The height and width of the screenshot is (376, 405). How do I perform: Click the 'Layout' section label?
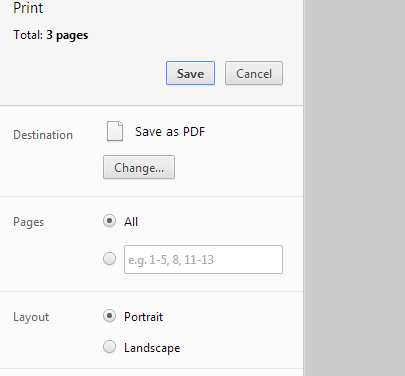click(31, 317)
